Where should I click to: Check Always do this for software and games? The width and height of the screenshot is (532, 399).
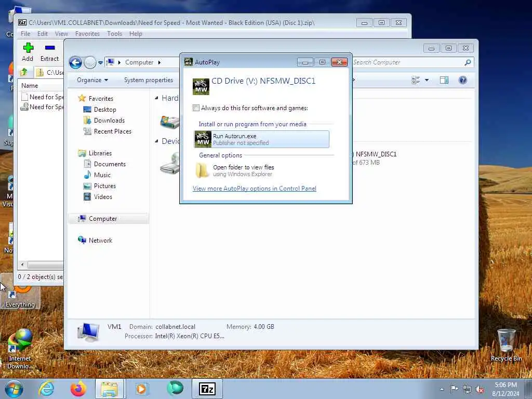(196, 108)
